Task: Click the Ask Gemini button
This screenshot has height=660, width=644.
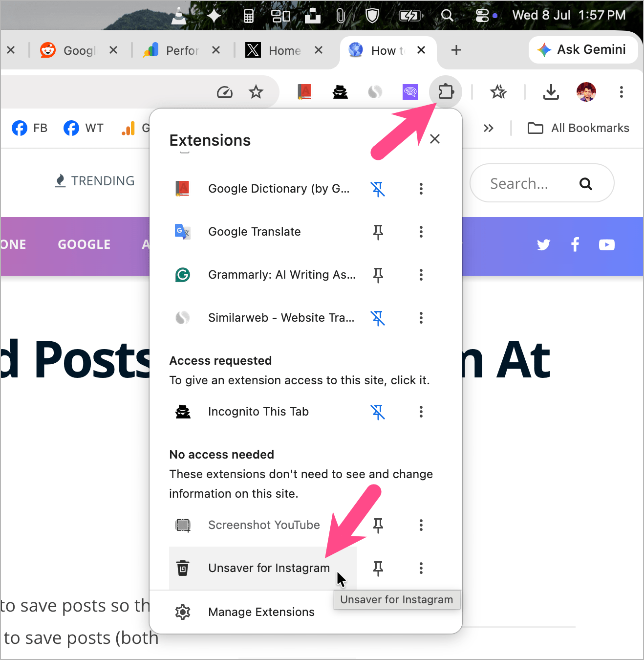Action: [583, 49]
